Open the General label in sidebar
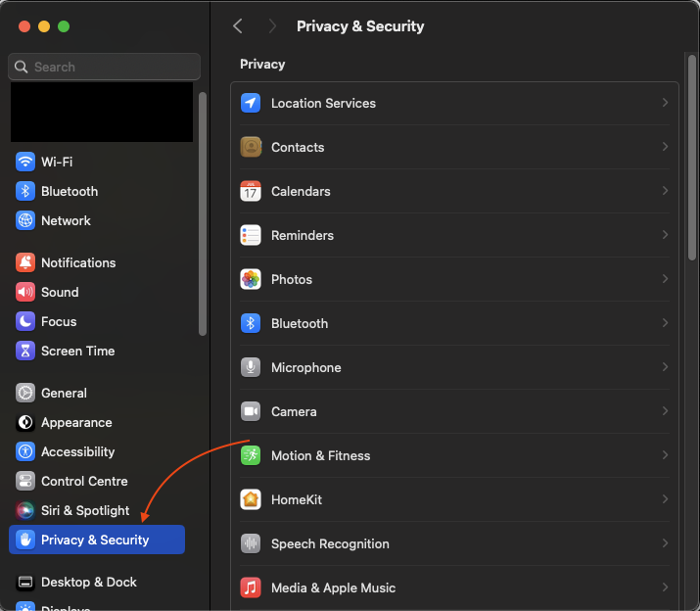This screenshot has width=700, height=611. pos(64,393)
